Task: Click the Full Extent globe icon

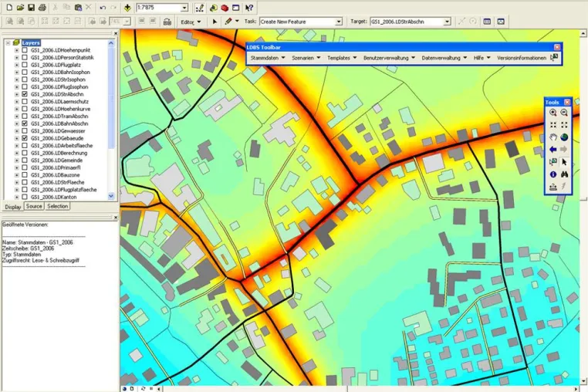Action: [x=564, y=137]
